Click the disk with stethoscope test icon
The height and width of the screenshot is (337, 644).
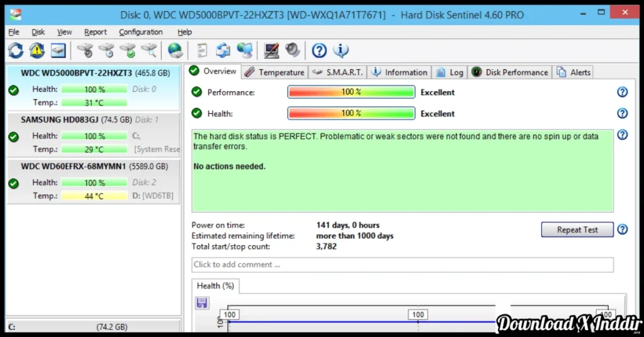(x=85, y=50)
